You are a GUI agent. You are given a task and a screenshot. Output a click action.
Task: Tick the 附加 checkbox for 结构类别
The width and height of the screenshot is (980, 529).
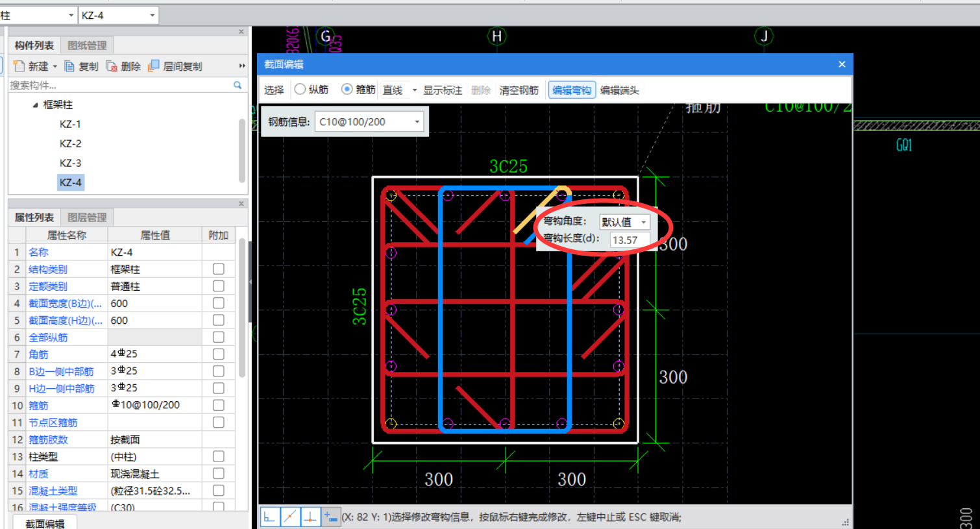219,269
